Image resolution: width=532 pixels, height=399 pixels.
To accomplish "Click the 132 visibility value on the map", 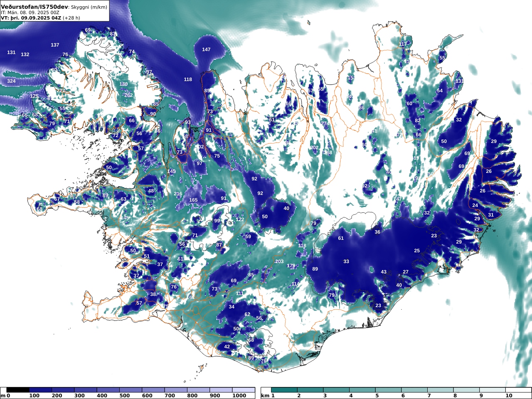I will point(25,54).
